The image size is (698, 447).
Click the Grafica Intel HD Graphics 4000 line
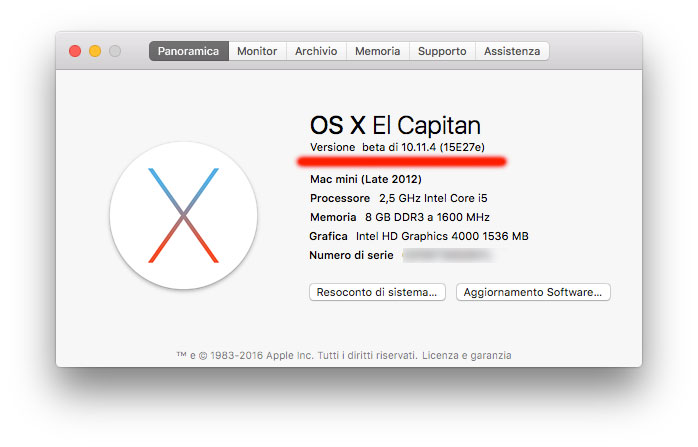[x=419, y=236]
